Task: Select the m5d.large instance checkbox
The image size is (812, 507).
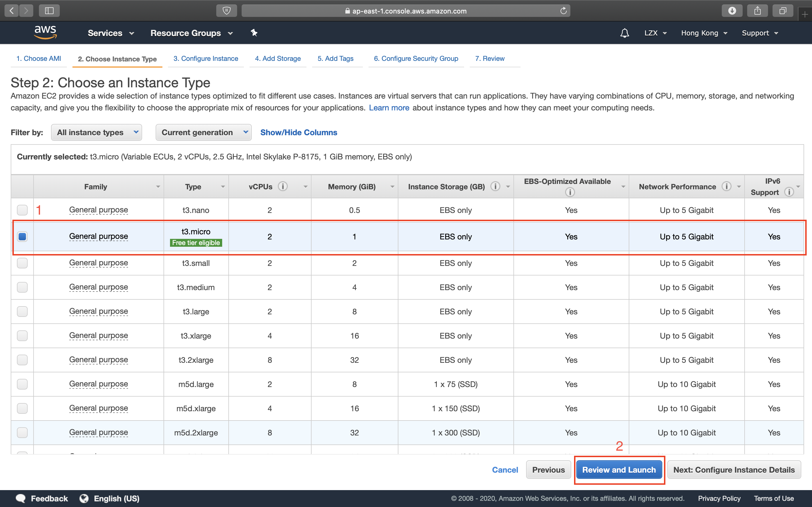Action: pos(22,384)
